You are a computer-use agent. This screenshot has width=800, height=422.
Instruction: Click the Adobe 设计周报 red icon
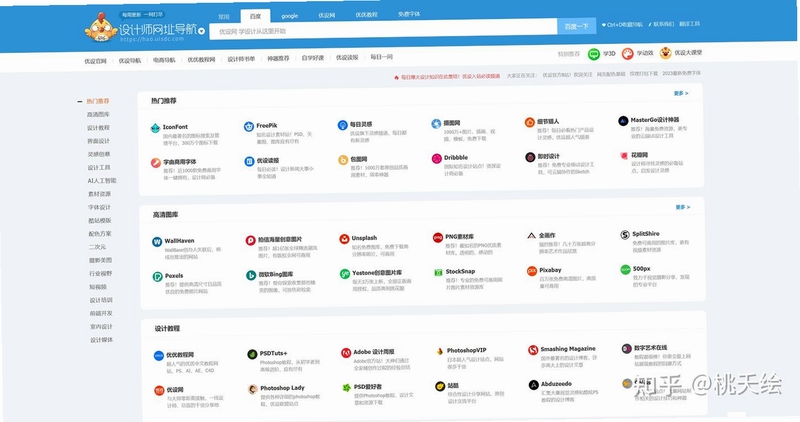(x=346, y=353)
